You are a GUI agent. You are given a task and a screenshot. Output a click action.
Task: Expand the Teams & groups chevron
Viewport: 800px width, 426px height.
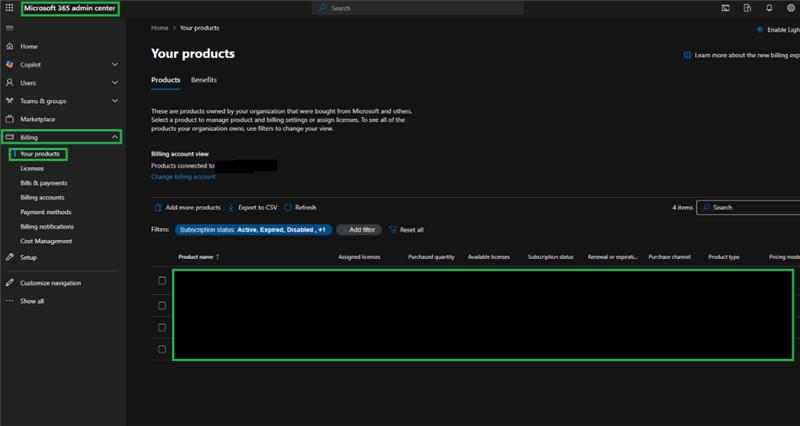[x=115, y=101]
